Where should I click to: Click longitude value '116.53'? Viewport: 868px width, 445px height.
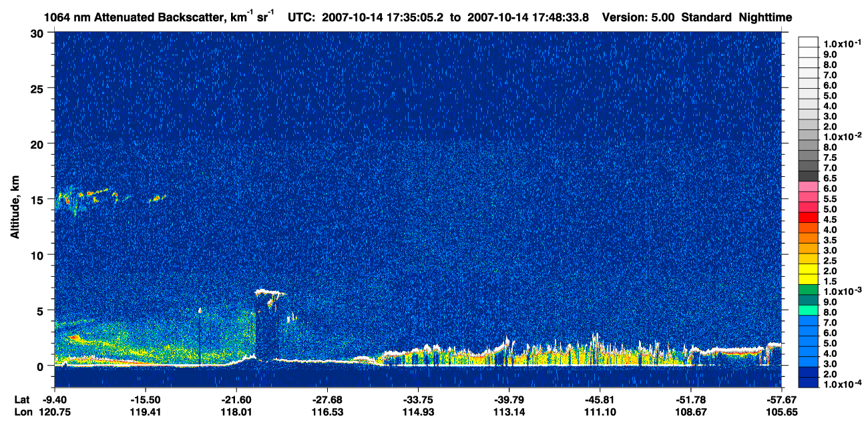click(327, 412)
